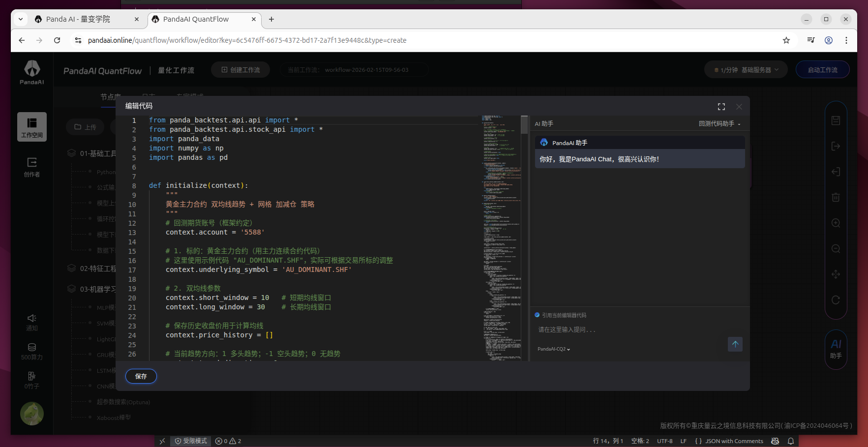Zoom out on the workflow canvas

(836, 248)
